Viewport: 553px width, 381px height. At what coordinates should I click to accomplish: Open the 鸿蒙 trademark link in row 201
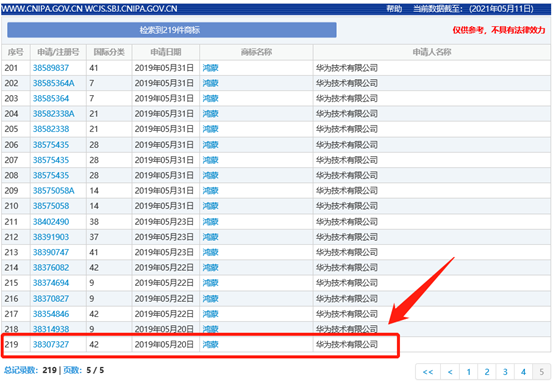[x=211, y=68]
